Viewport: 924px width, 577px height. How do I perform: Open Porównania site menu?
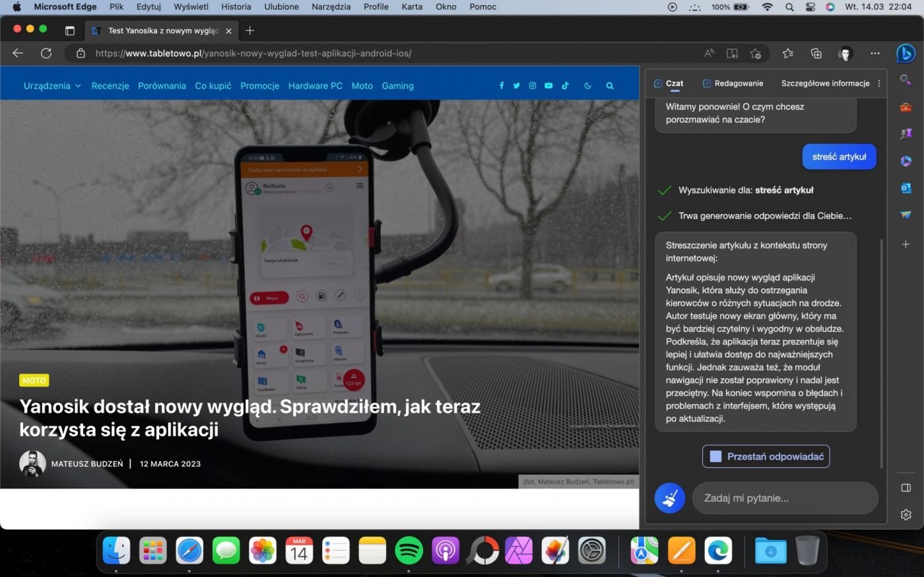162,86
